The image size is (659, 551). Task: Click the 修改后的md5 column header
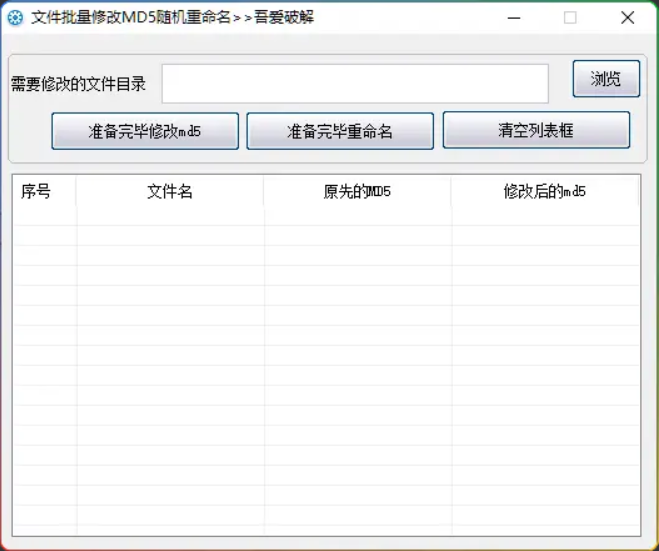(x=544, y=192)
